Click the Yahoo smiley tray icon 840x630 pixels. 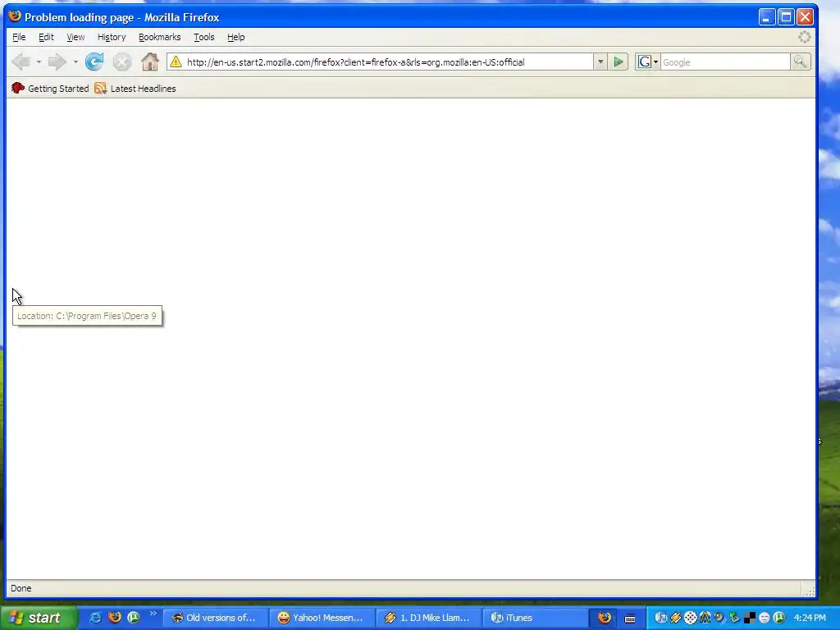point(765,618)
